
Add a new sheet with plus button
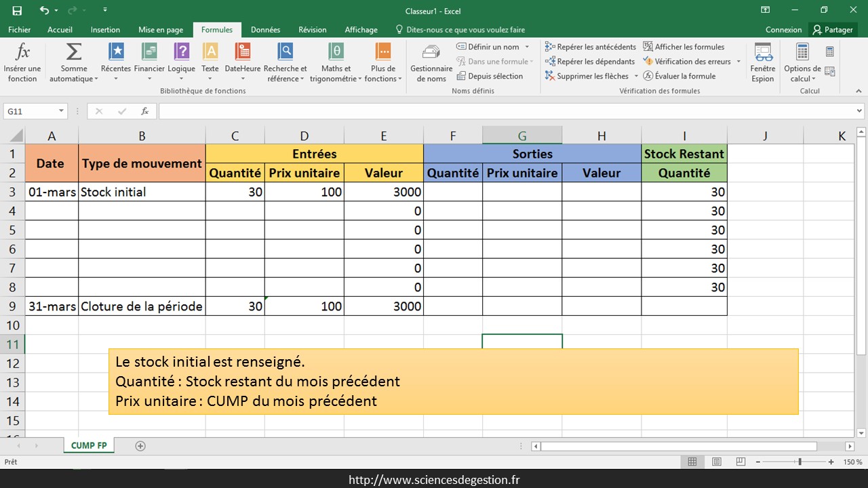[140, 446]
